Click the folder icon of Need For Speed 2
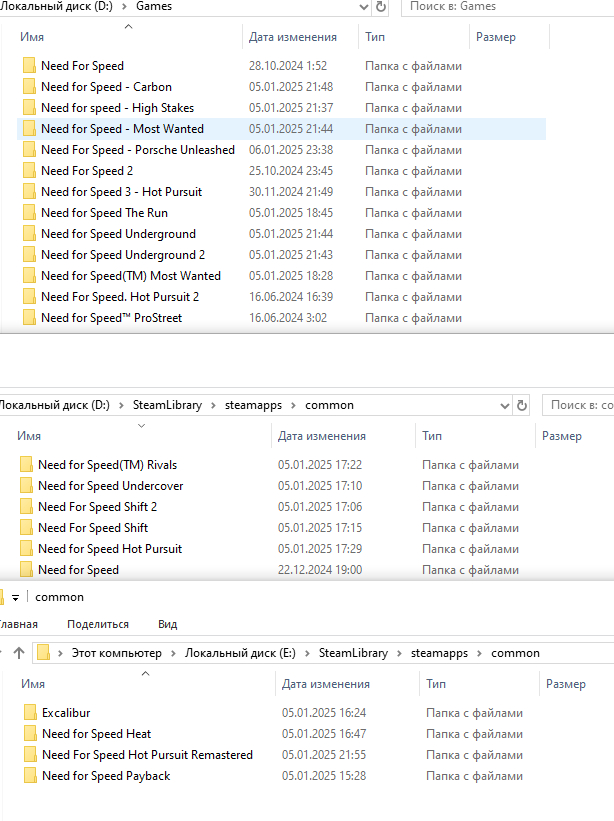The image size is (614, 821). click(x=29, y=170)
